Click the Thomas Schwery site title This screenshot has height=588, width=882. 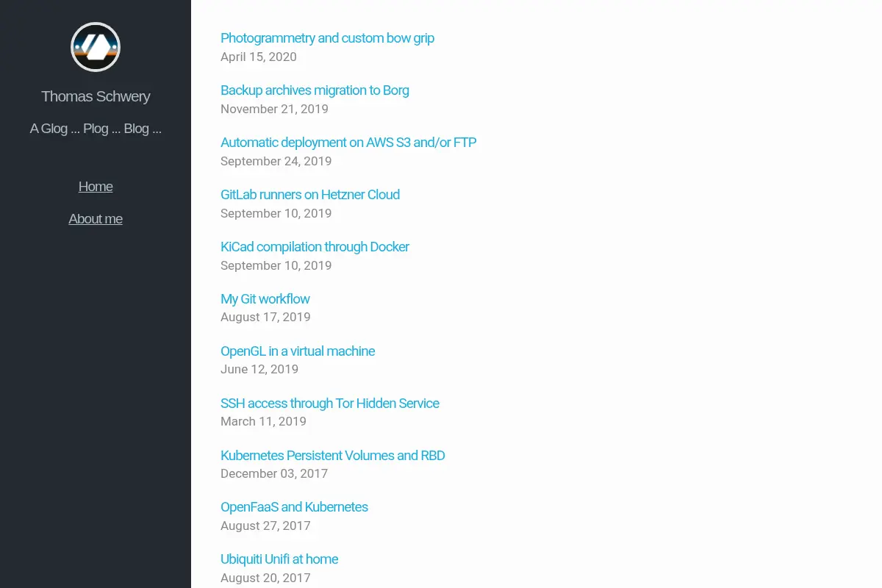pyautogui.click(x=96, y=96)
